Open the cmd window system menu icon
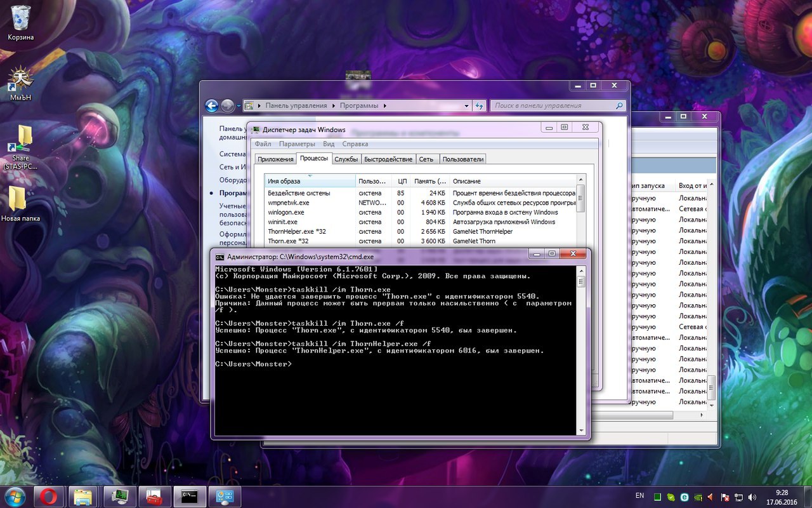Image resolution: width=812 pixels, height=508 pixels. click(x=219, y=257)
